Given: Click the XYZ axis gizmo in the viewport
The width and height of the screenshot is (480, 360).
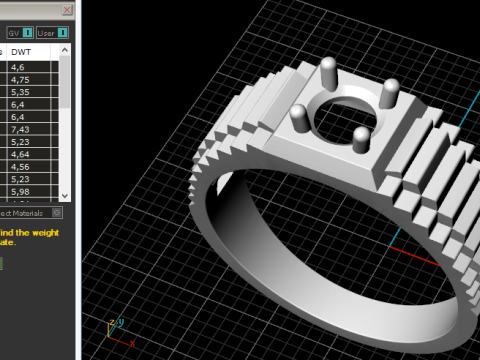Looking at the screenshot, I should (120, 333).
